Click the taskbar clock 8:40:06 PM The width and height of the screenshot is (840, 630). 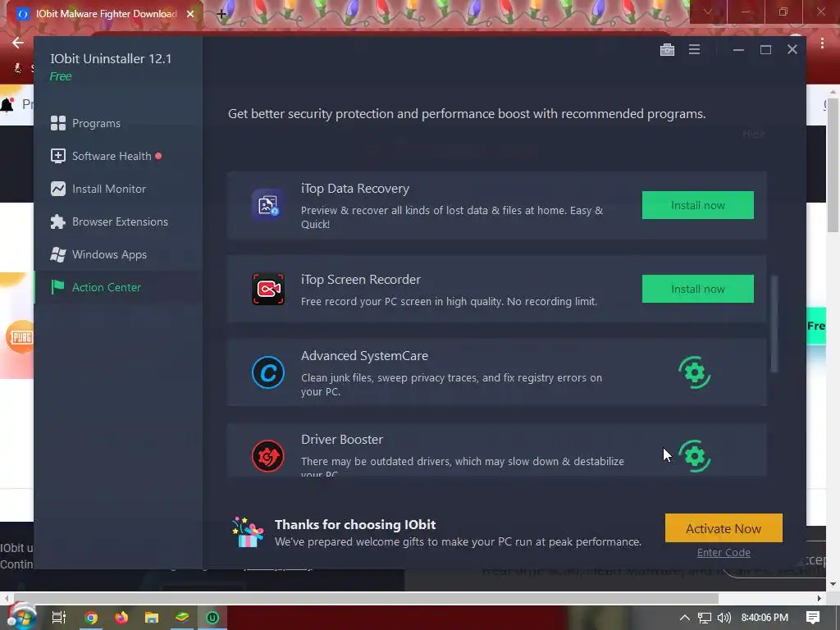765,618
